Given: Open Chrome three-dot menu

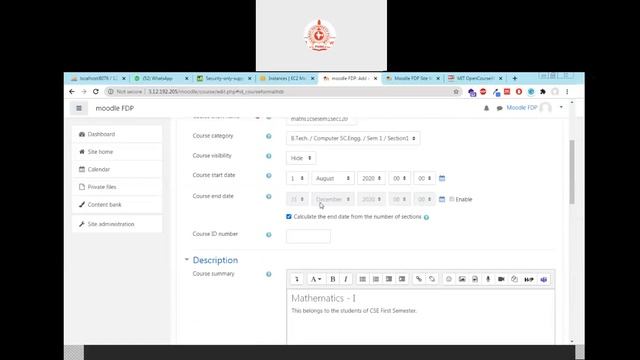Looking at the screenshot, I should coord(567,92).
